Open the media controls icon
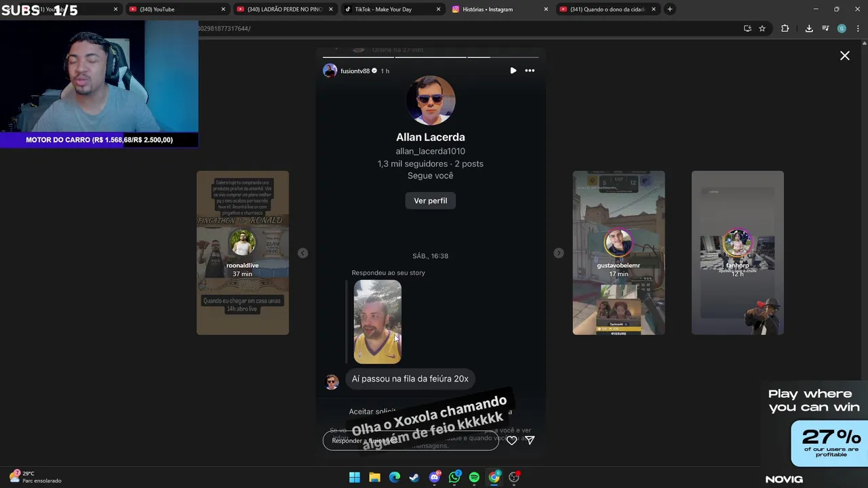 [825, 28]
